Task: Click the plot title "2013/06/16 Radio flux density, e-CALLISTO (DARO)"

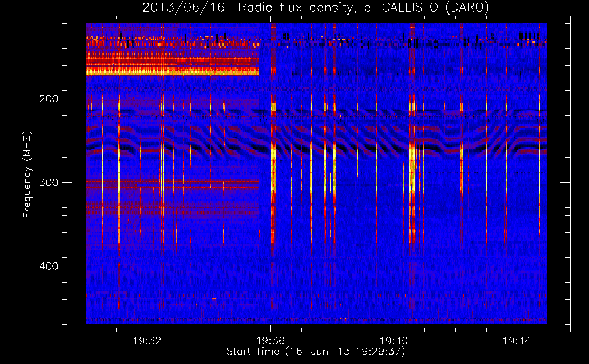Action: point(316,7)
